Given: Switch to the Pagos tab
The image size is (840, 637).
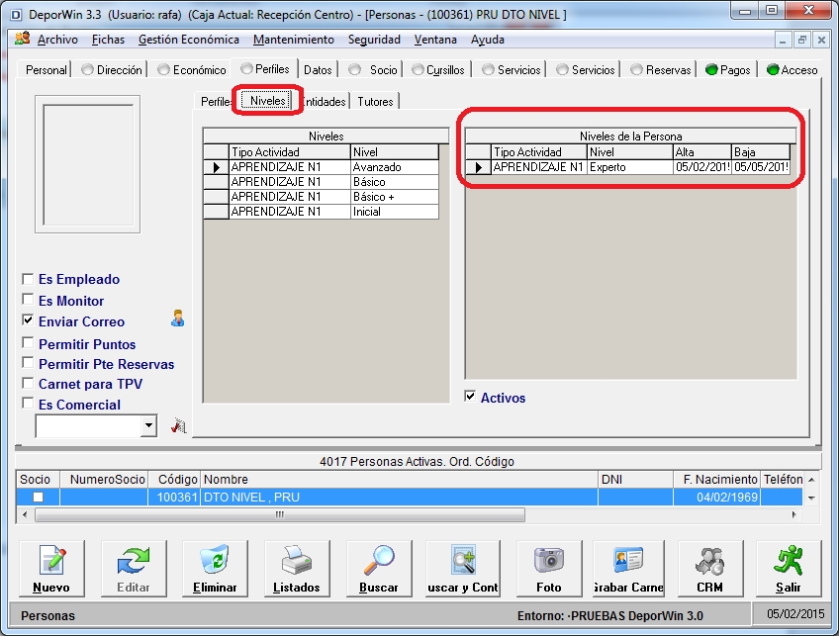Looking at the screenshot, I should 728,69.
